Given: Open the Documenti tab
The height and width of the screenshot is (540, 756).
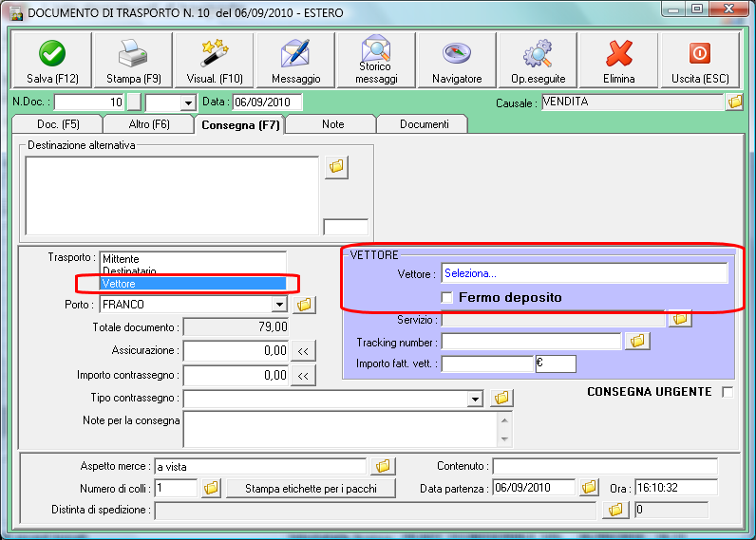Looking at the screenshot, I should [424, 124].
